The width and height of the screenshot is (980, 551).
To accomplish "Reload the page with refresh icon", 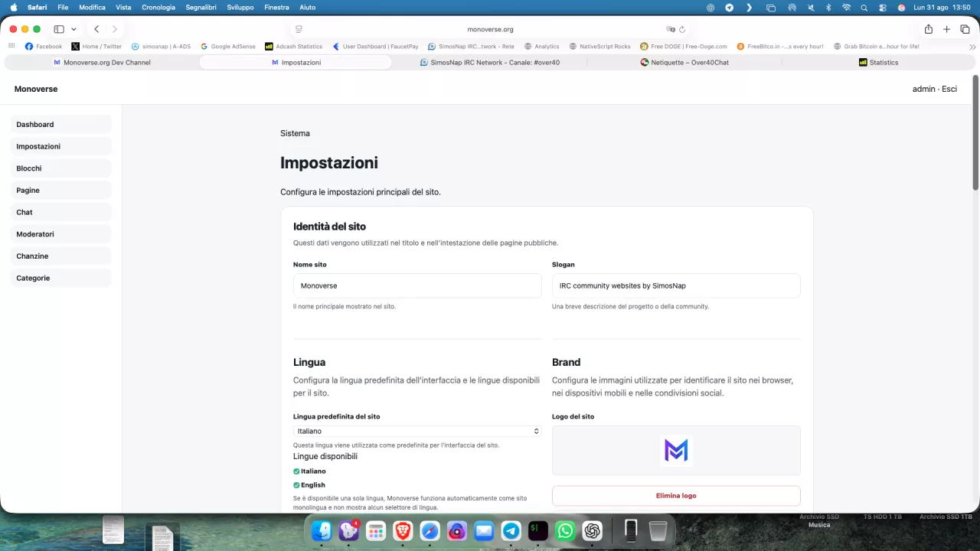I will coord(682,29).
